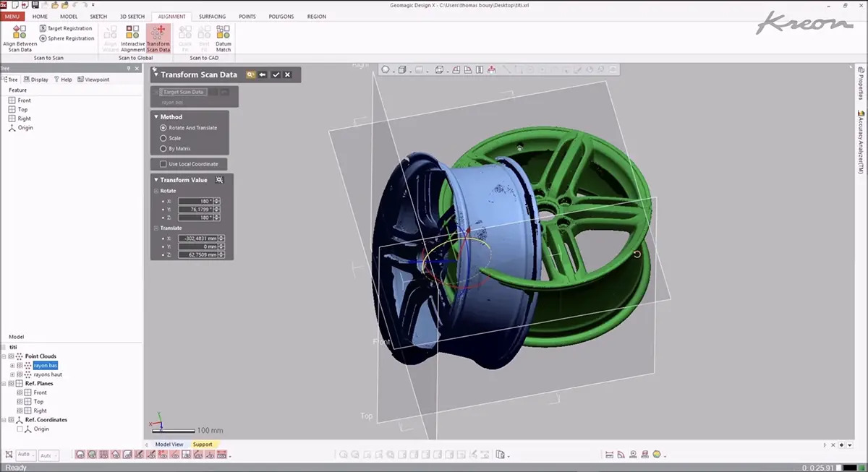This screenshot has height=472, width=868.
Task: Show the Origin reference coordinate
Action: tap(20, 429)
